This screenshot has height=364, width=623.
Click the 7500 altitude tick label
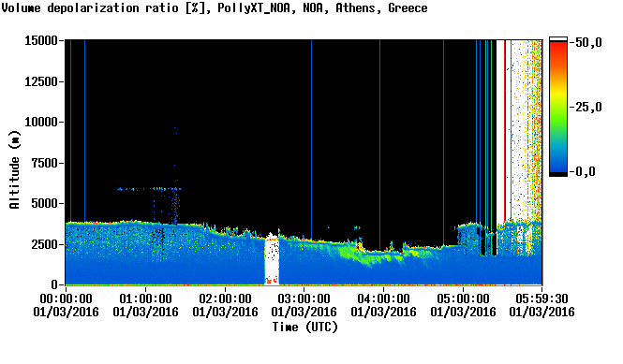tap(45, 163)
